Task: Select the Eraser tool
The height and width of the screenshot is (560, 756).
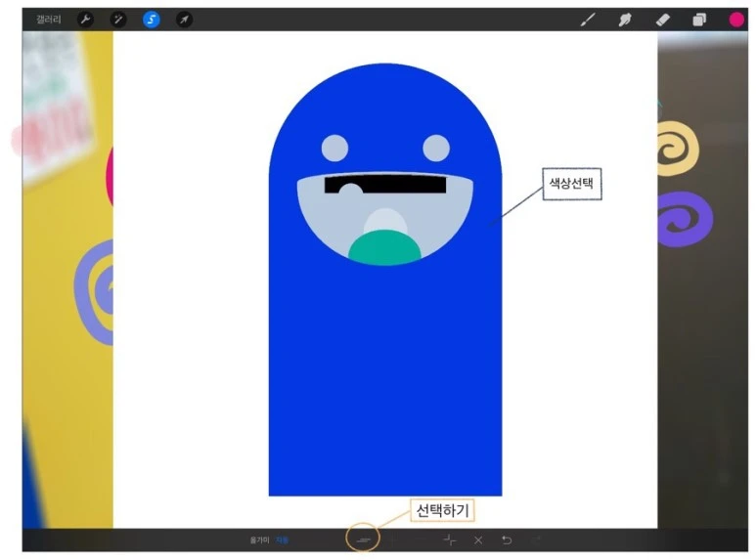Action: point(663,20)
